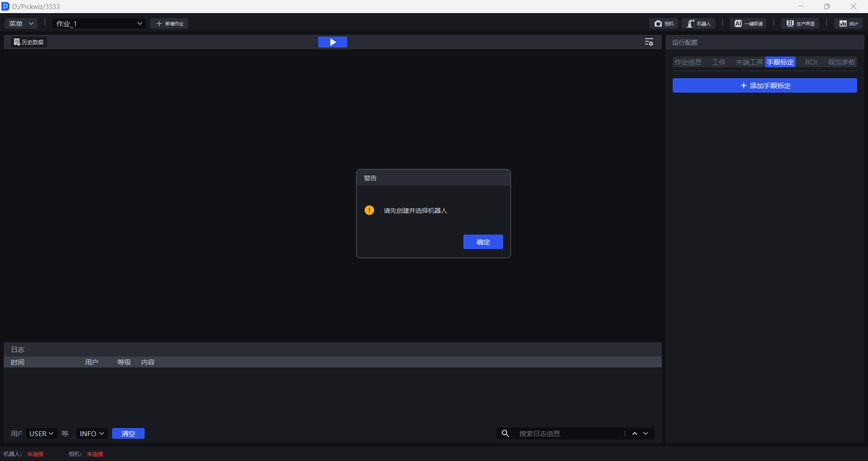Switch to the 作业信息 tab
The width and height of the screenshot is (868, 461).
688,62
